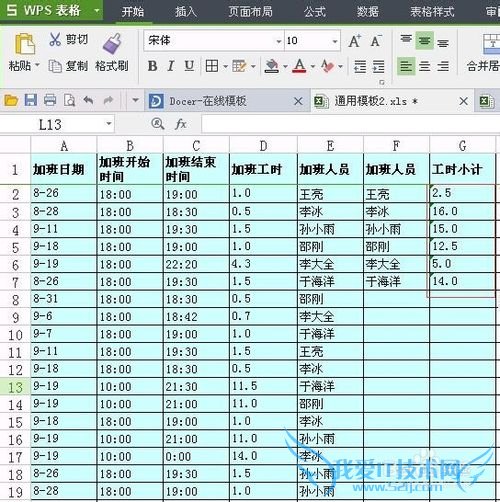The image size is (500, 502).
Task: Switch to the 开始 ribbon tab
Action: pos(133,12)
